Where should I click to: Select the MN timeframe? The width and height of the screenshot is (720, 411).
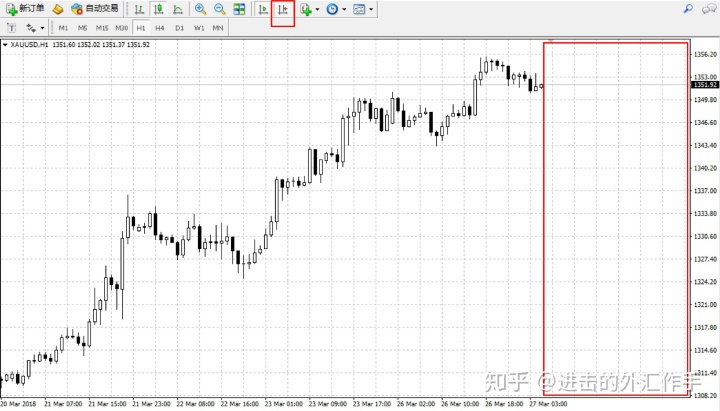click(x=218, y=28)
